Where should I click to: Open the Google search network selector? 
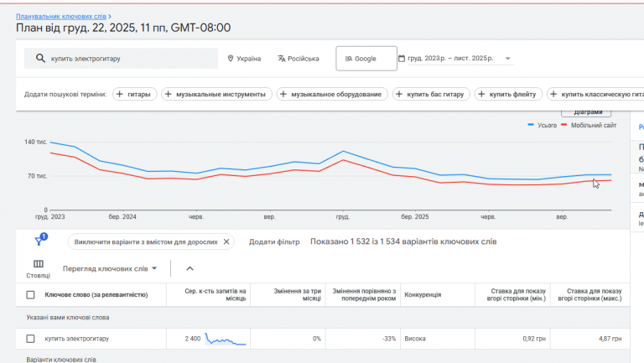[x=366, y=59]
